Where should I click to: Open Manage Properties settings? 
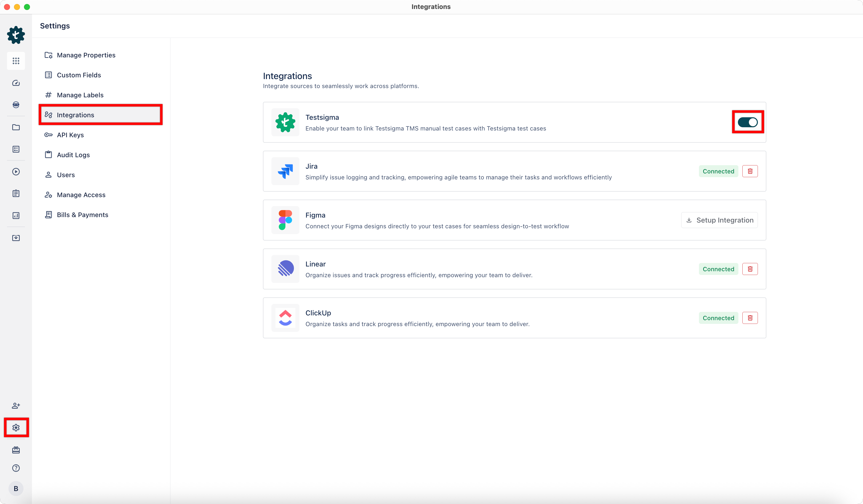101,55
